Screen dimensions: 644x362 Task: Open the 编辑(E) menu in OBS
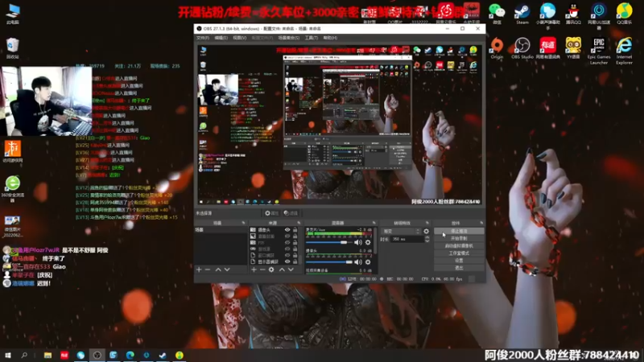pyautogui.click(x=221, y=38)
